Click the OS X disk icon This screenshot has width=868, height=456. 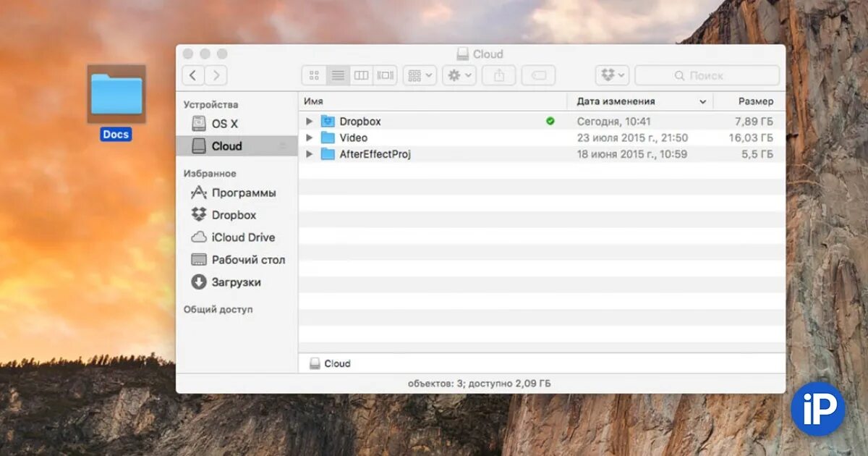pyautogui.click(x=199, y=124)
